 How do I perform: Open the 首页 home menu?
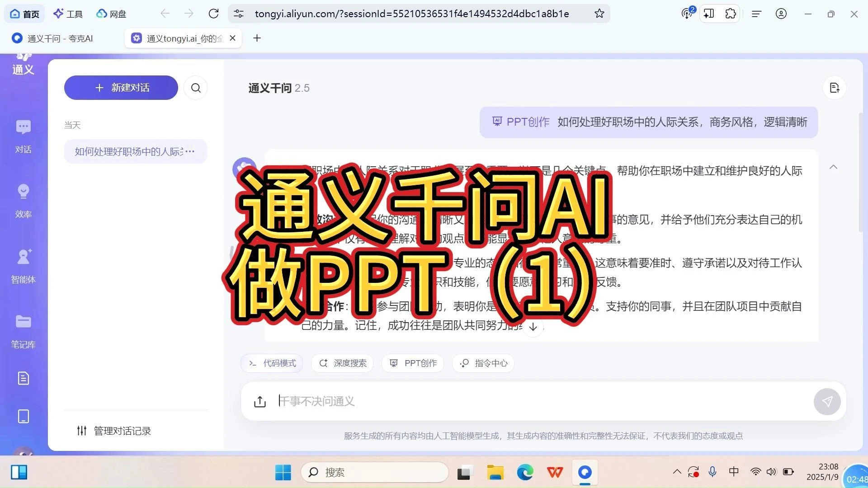pyautogui.click(x=24, y=14)
